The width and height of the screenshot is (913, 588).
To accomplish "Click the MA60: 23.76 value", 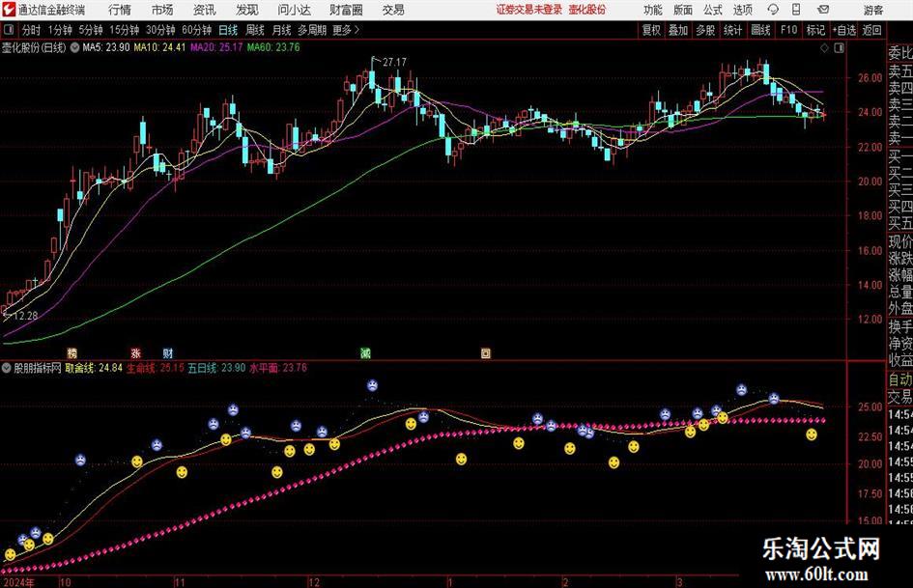I will pyautogui.click(x=273, y=47).
